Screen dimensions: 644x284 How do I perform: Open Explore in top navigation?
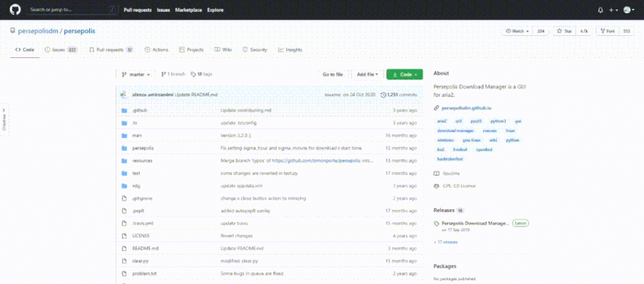215,10
